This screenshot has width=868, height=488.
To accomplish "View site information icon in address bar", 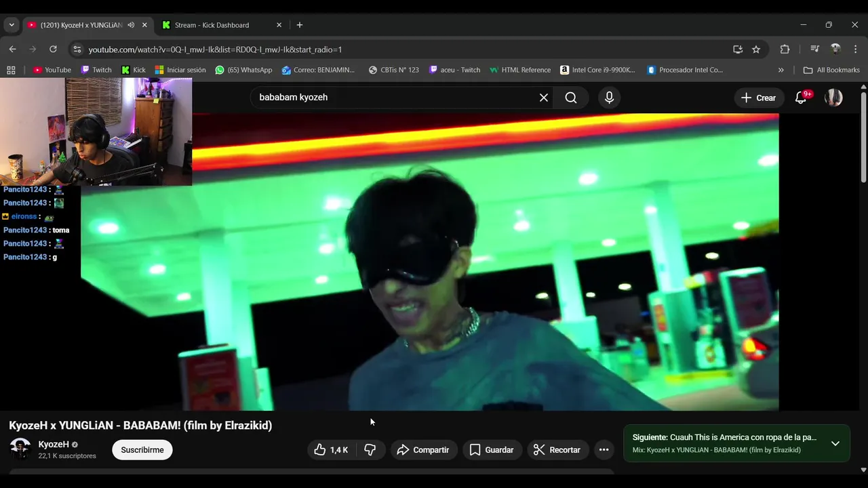I will point(77,49).
